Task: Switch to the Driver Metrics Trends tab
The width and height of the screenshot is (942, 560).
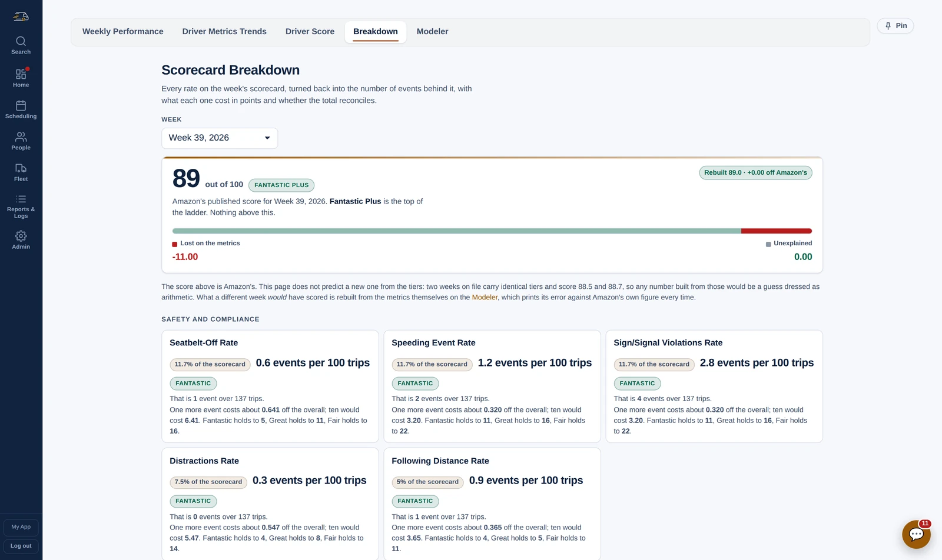Action: [224, 32]
